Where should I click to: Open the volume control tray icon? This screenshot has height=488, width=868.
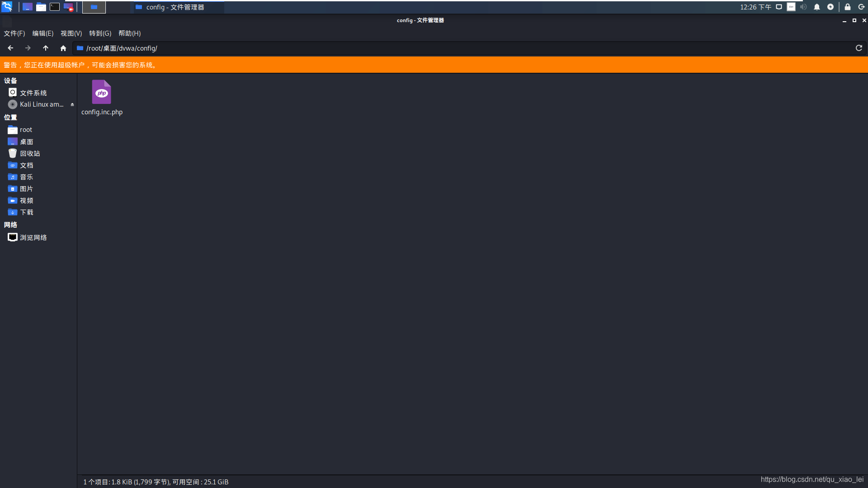coord(803,7)
